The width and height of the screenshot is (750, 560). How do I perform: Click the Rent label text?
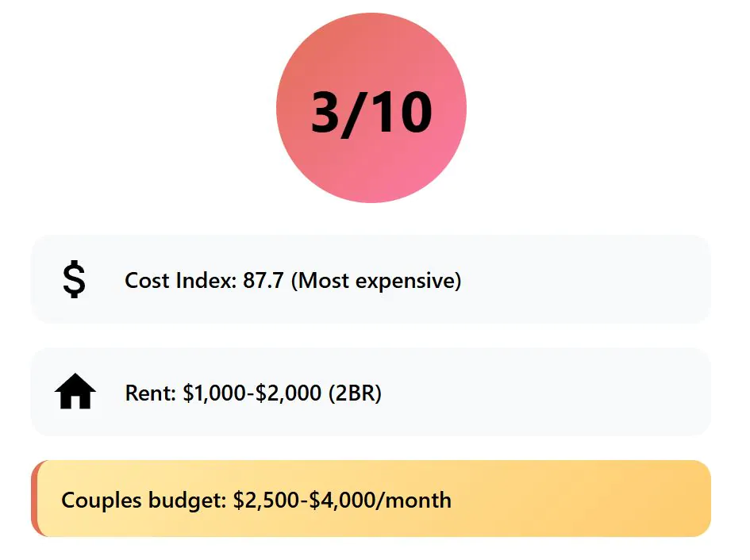[x=151, y=393]
